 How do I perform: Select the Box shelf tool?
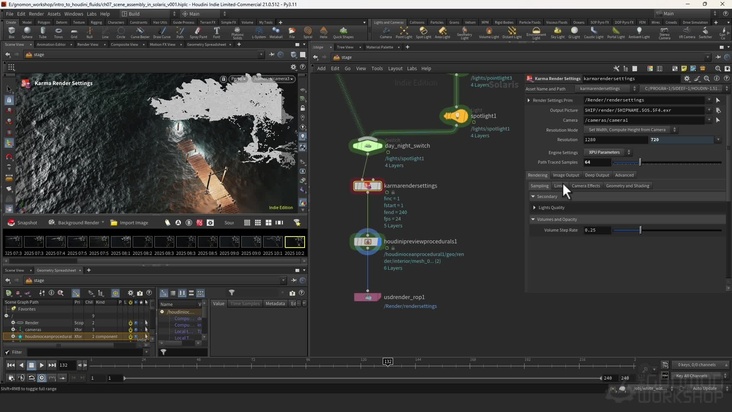pyautogui.click(x=11, y=32)
